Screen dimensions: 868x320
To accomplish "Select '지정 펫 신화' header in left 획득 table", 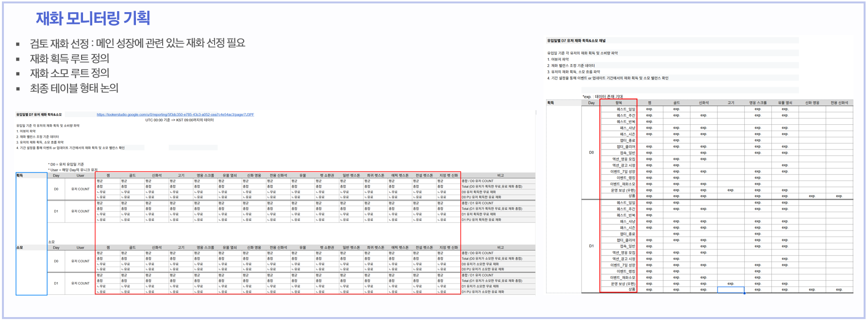I will pyautogui.click(x=448, y=175).
